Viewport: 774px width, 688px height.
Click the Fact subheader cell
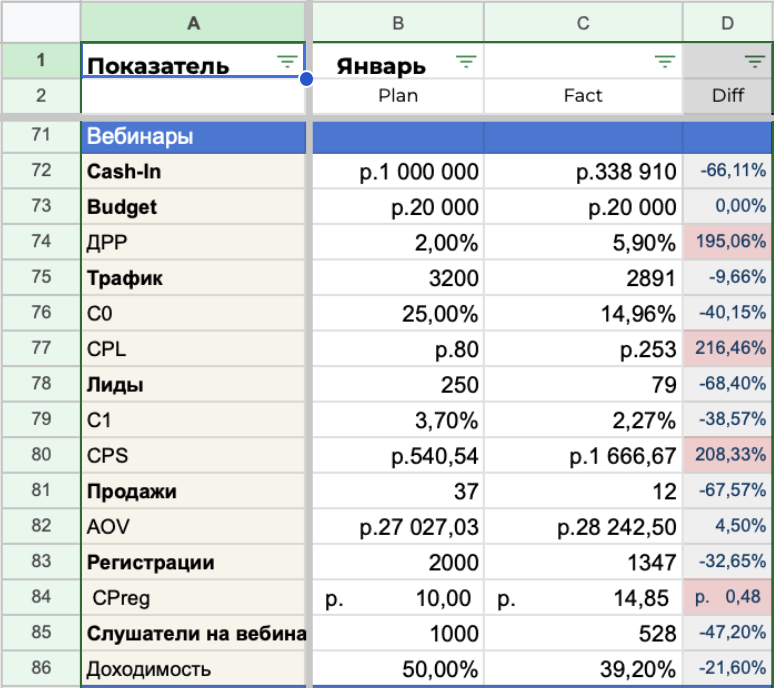[x=583, y=96]
